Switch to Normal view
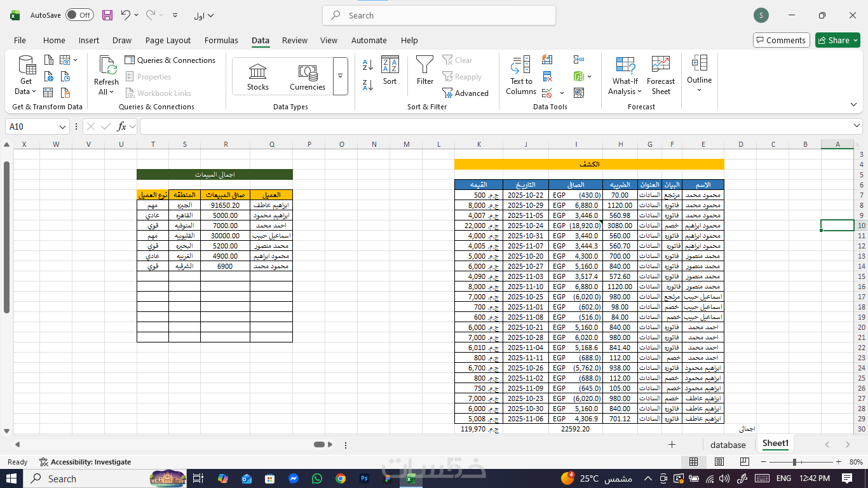Screen dimensions: 868x488 click(693, 462)
